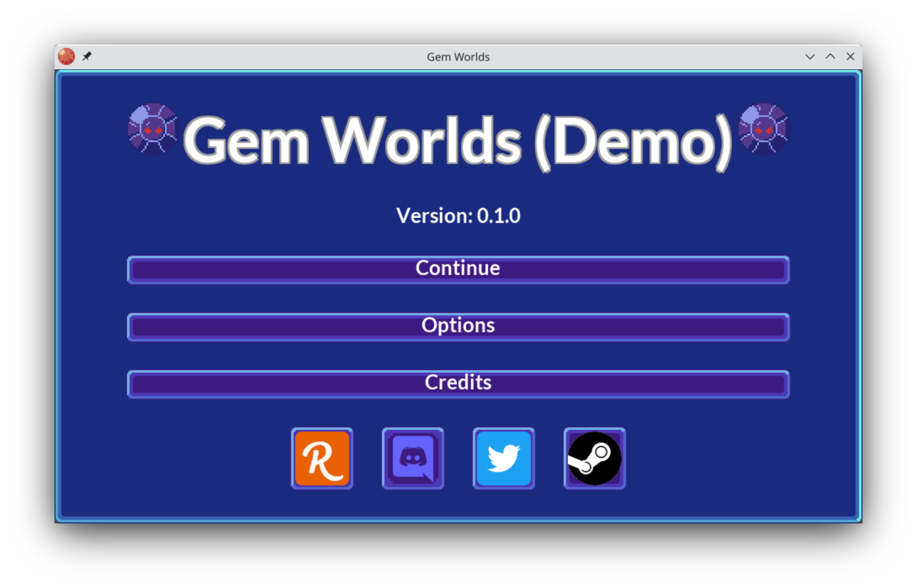Image resolution: width=917 pixels, height=588 pixels.
Task: Open the orange R logo link
Action: [x=322, y=458]
